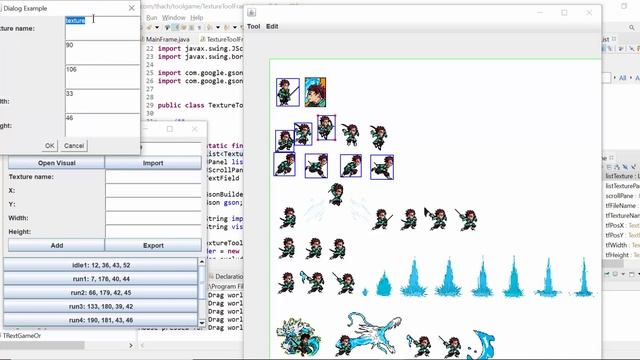Click the 'tfTextureNam' outline entry
The width and height of the screenshot is (640, 360).
point(622,215)
